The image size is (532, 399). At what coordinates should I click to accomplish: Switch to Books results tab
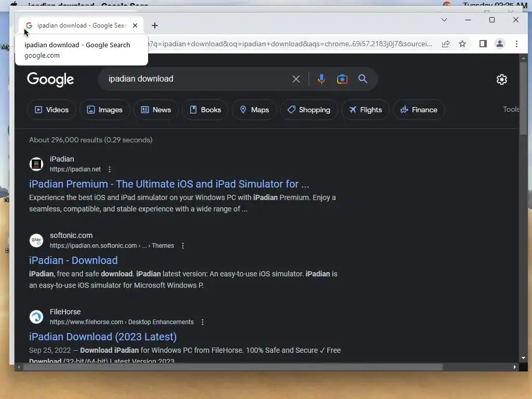(x=205, y=110)
